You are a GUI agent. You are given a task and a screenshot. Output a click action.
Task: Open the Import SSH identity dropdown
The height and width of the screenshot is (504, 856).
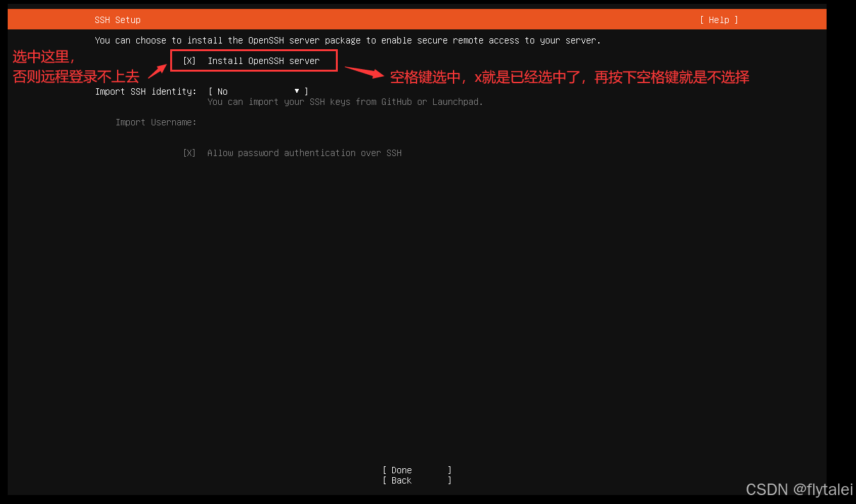point(258,91)
